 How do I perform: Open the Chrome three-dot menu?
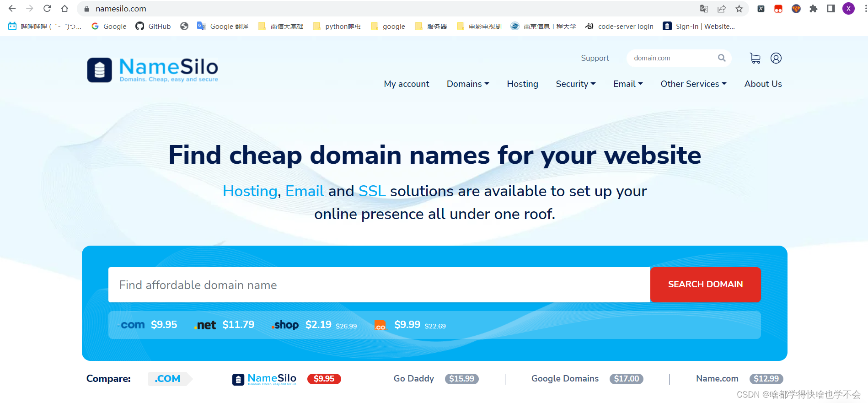(865, 9)
